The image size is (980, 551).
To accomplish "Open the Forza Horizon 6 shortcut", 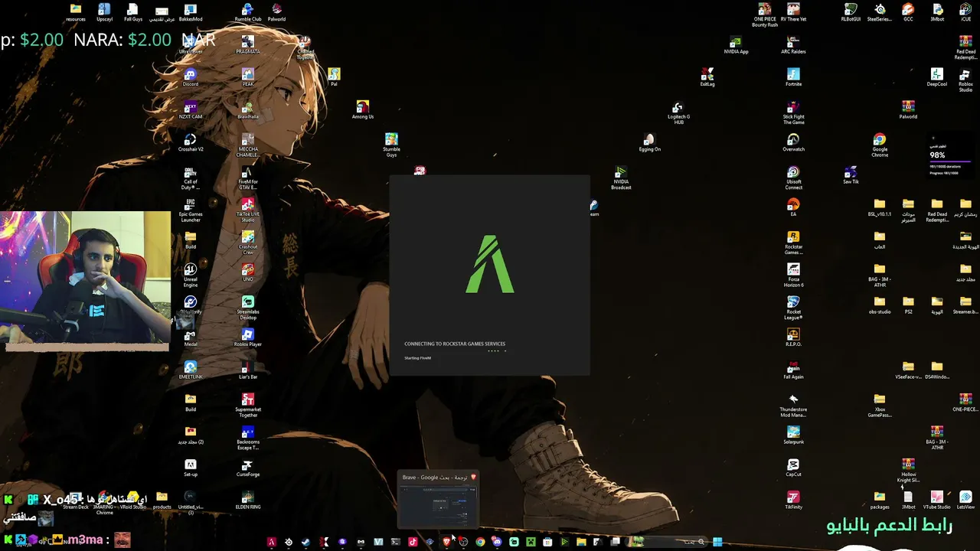I will click(793, 275).
